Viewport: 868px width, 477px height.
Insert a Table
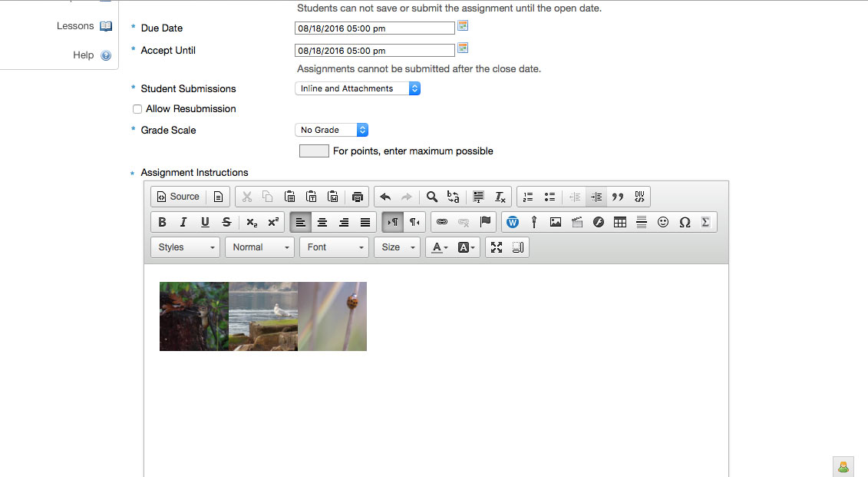pyautogui.click(x=620, y=222)
